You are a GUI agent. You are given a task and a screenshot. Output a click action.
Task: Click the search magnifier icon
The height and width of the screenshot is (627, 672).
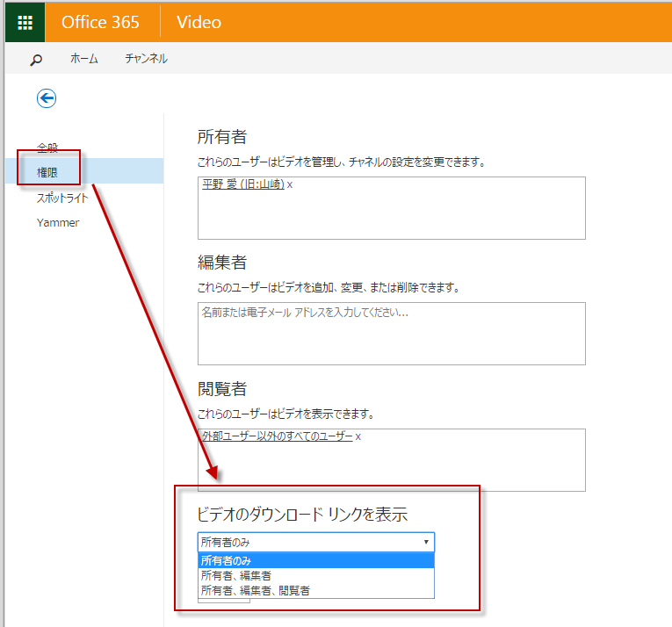coord(36,60)
